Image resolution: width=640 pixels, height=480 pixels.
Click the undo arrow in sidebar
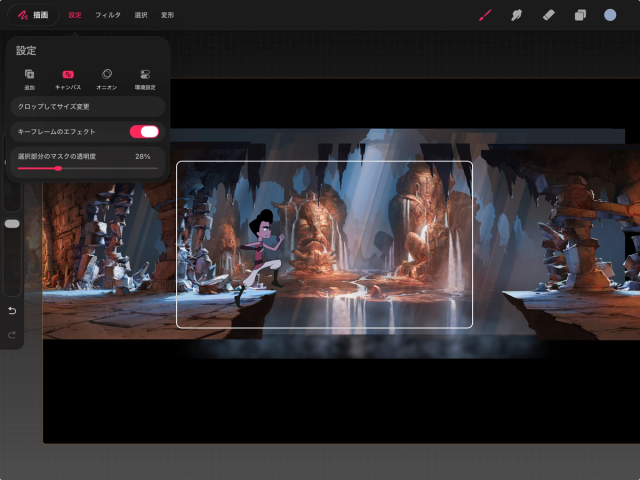tap(12, 310)
